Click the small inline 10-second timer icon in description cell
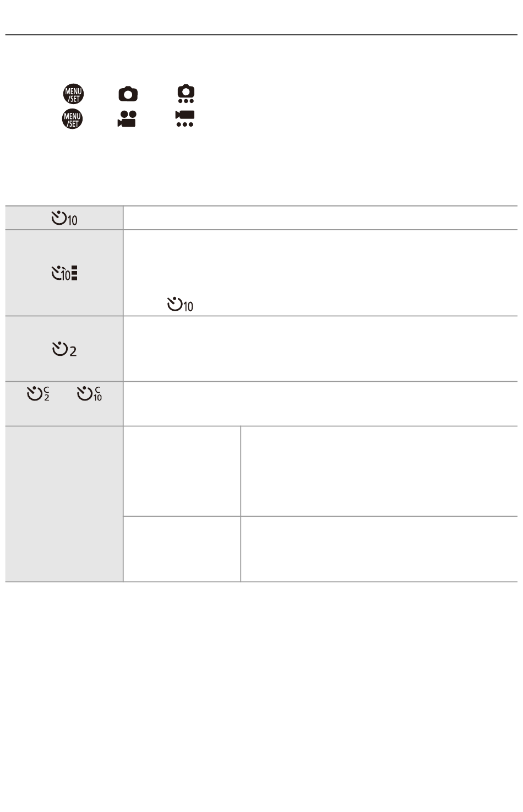The height and width of the screenshot is (812, 523). (180, 305)
